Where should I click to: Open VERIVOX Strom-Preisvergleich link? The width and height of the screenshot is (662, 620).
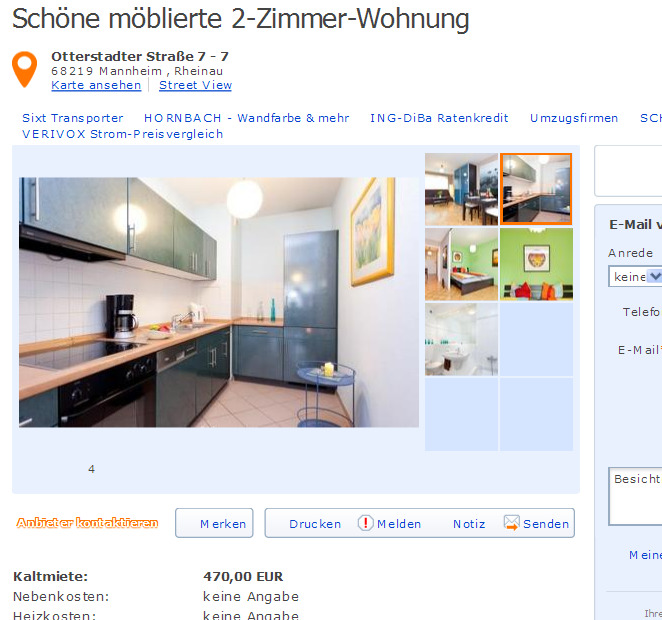click(x=122, y=134)
